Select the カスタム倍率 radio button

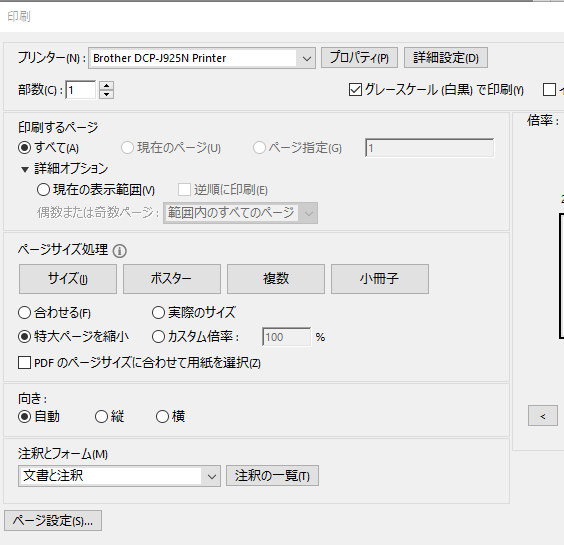click(158, 337)
